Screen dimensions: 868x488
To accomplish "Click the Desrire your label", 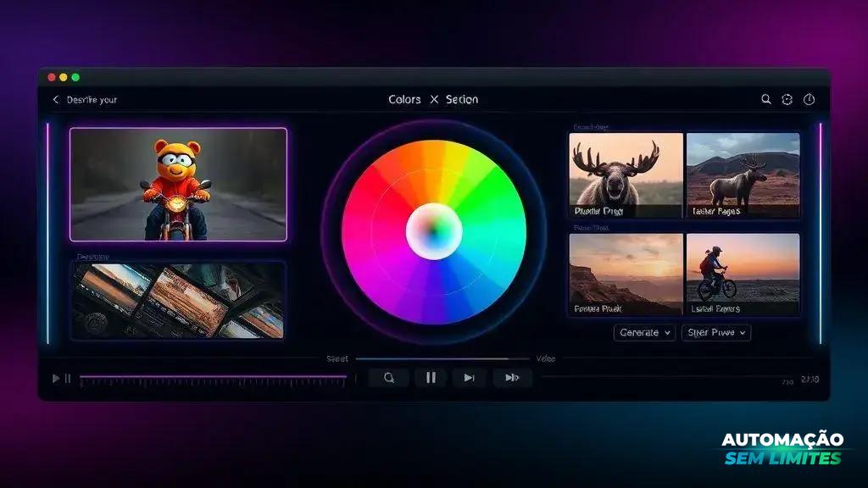I will (92, 100).
